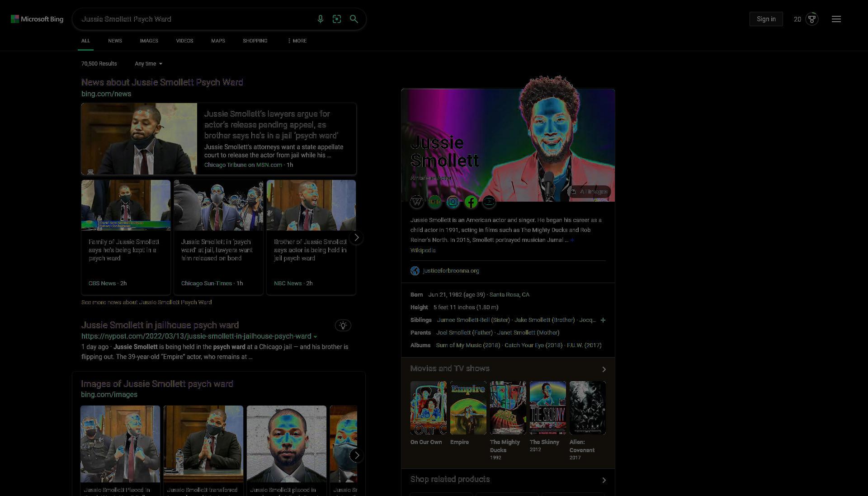This screenshot has width=868, height=496.
Task: Click Jurnee Smollett-Bell (Sister) link
Action: [x=473, y=320]
